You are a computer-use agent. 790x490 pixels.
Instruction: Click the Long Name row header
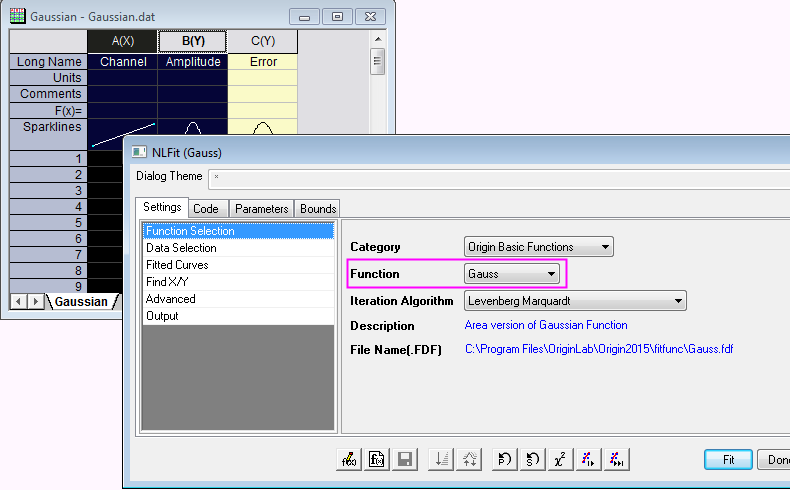coord(48,61)
